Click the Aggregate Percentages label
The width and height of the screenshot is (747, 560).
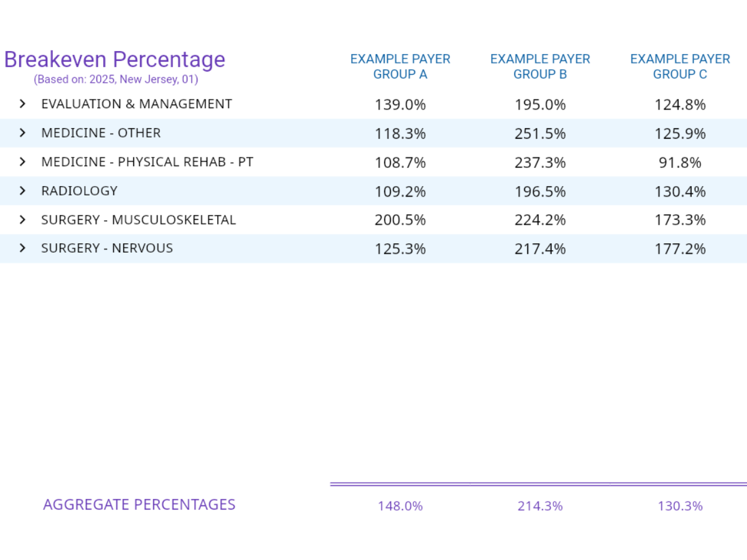(139, 505)
